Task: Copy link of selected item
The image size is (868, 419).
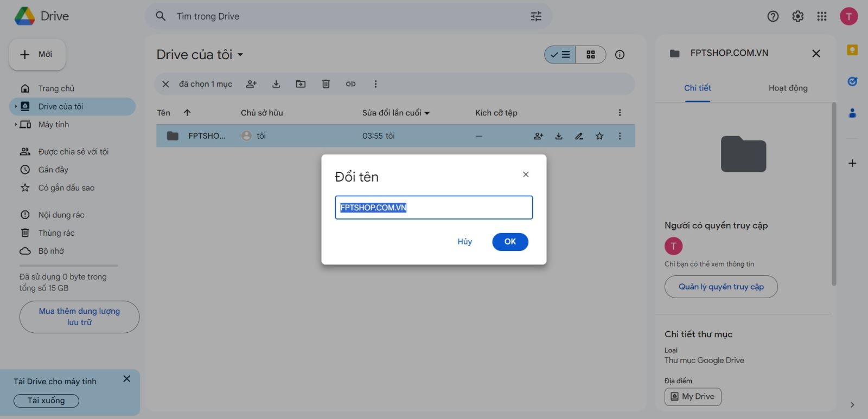Action: 350,84
